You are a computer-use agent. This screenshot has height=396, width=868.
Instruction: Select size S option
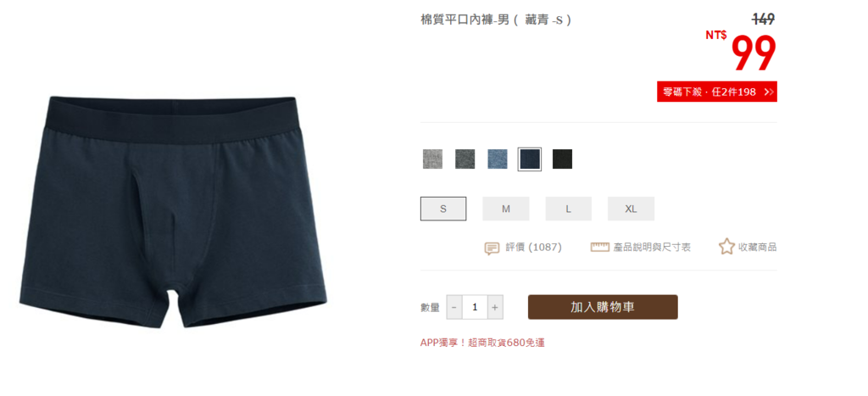pos(443,209)
